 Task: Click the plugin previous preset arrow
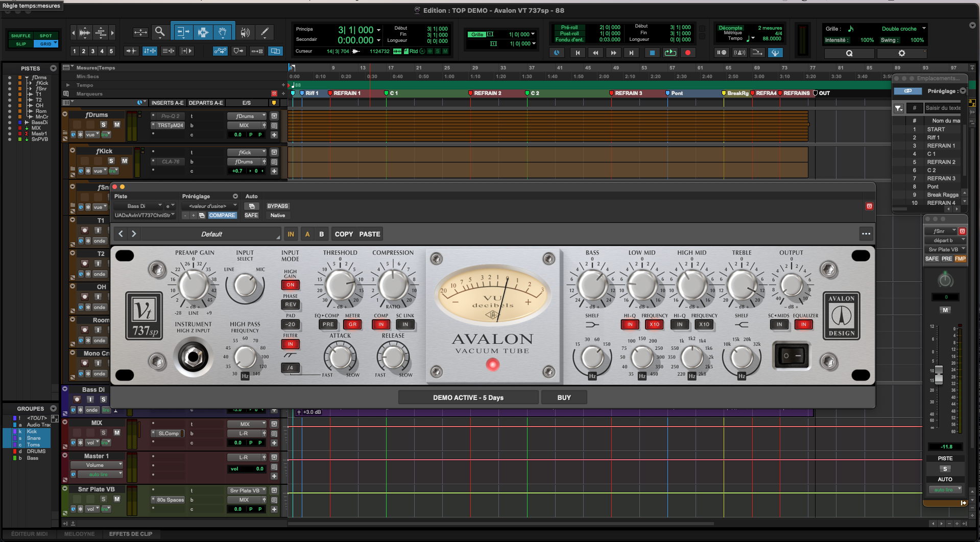(121, 234)
